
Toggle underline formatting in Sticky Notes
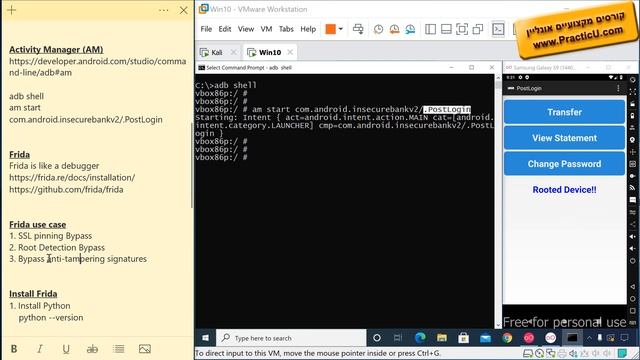coord(66,349)
